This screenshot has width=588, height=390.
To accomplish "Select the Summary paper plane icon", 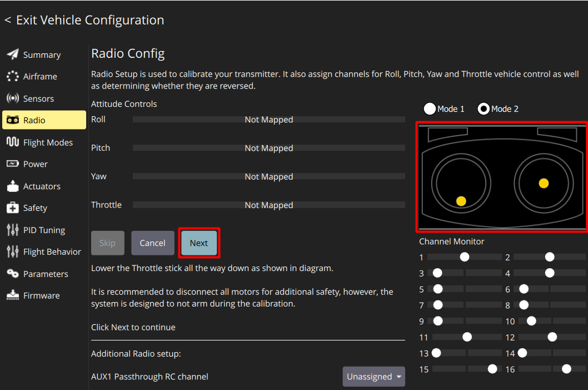I will click(x=12, y=55).
